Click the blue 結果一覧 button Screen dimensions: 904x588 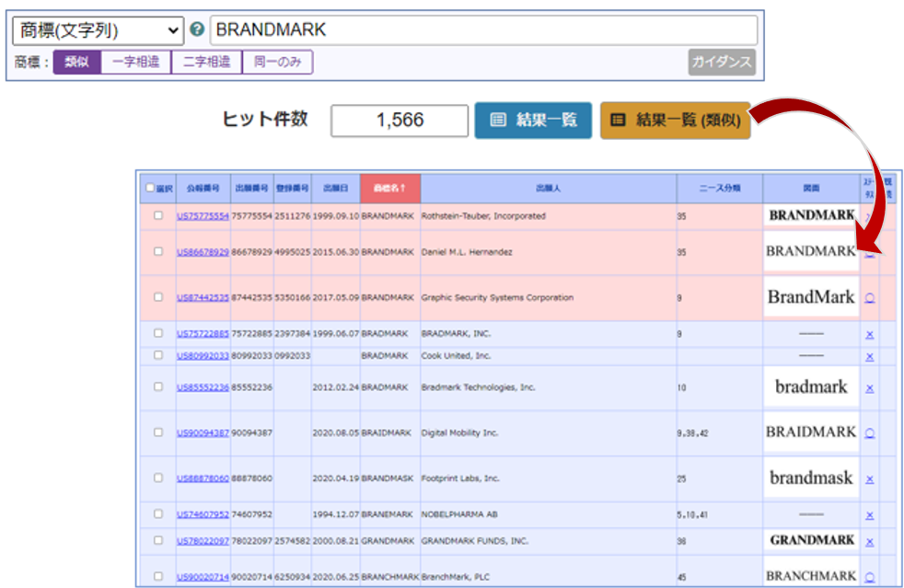tap(533, 120)
